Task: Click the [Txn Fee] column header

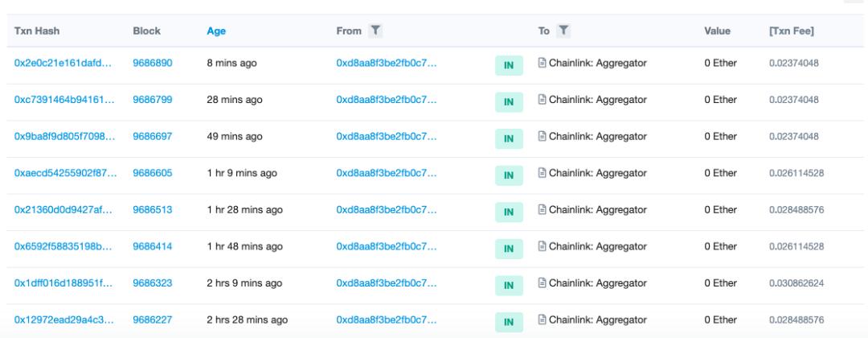Action: click(x=791, y=31)
